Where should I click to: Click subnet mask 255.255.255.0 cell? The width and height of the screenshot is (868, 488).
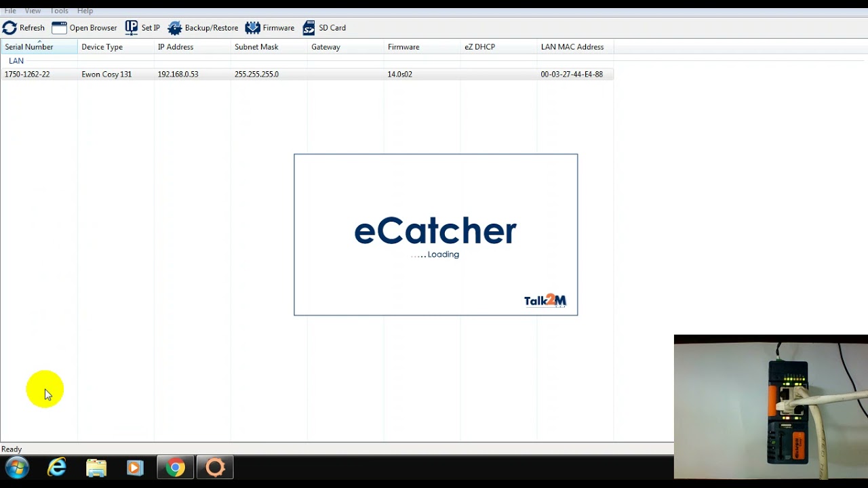256,75
